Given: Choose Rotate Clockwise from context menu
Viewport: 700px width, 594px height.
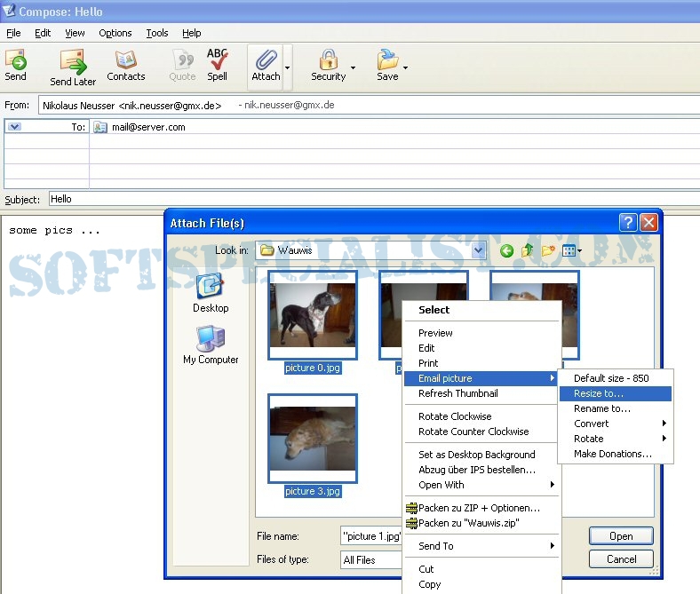Looking at the screenshot, I should coord(455,416).
